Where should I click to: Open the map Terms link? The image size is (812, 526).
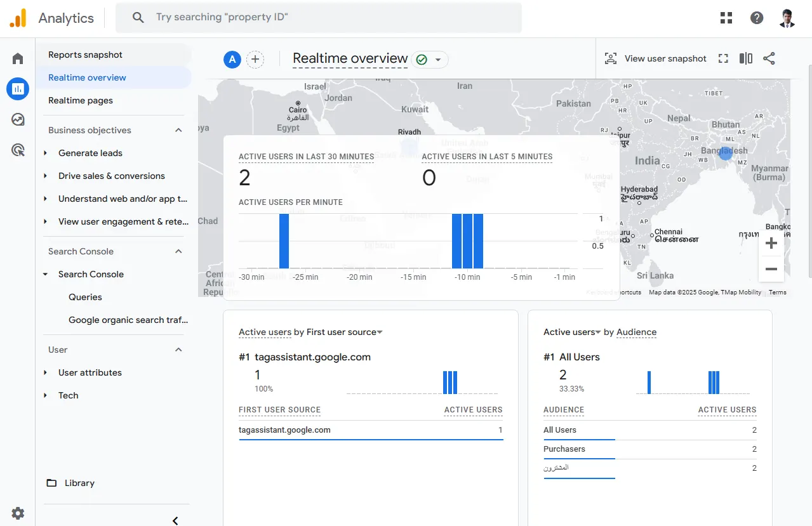point(778,293)
